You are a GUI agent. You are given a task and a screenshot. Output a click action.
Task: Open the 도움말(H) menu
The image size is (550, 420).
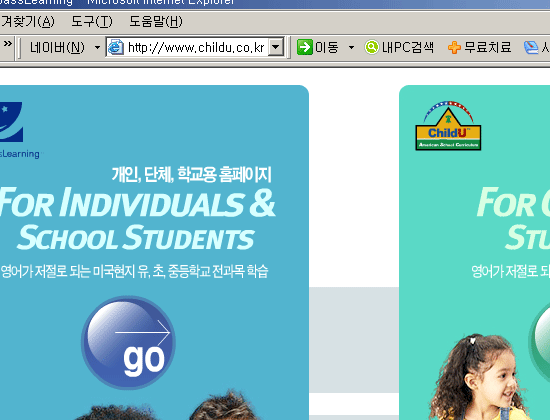point(156,22)
